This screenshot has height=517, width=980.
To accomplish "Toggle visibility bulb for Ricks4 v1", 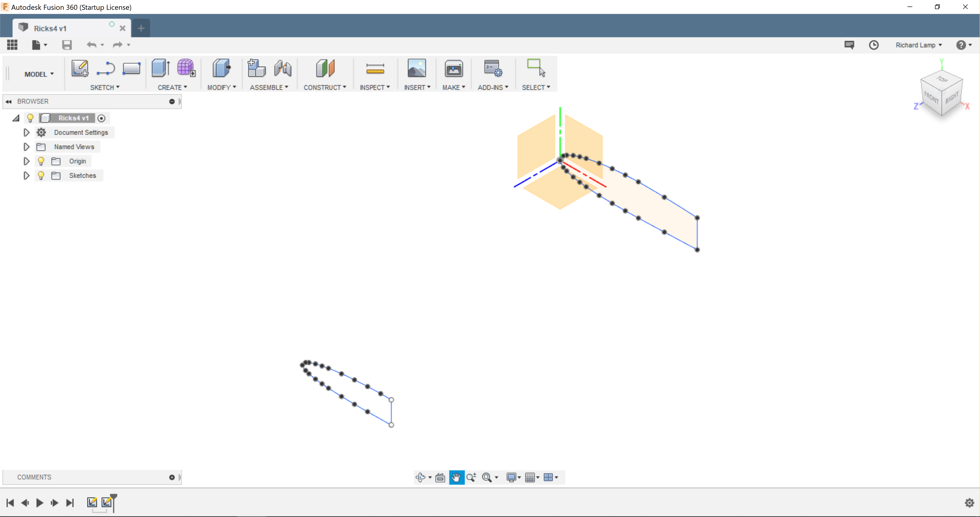I will click(x=30, y=118).
